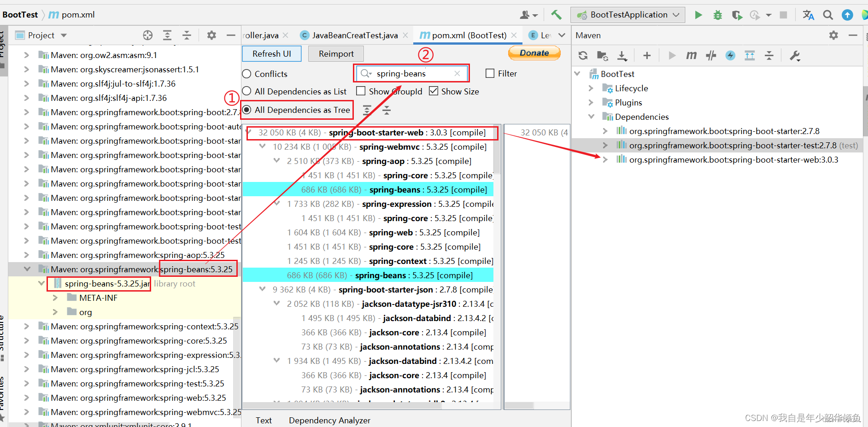Open Dependency Analyzer bottom tab
Image resolution: width=868 pixels, height=427 pixels.
coord(329,420)
